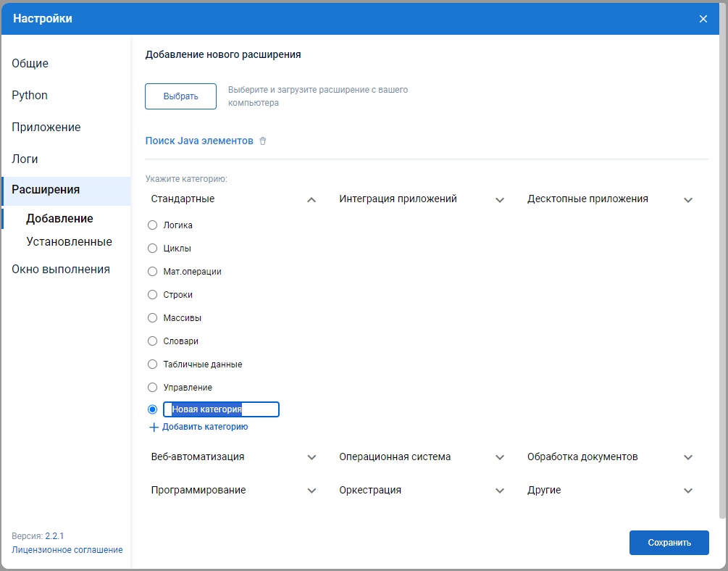This screenshot has width=728, height=571.
Task: Click the 'Новая категория' name input field
Action: (x=221, y=409)
